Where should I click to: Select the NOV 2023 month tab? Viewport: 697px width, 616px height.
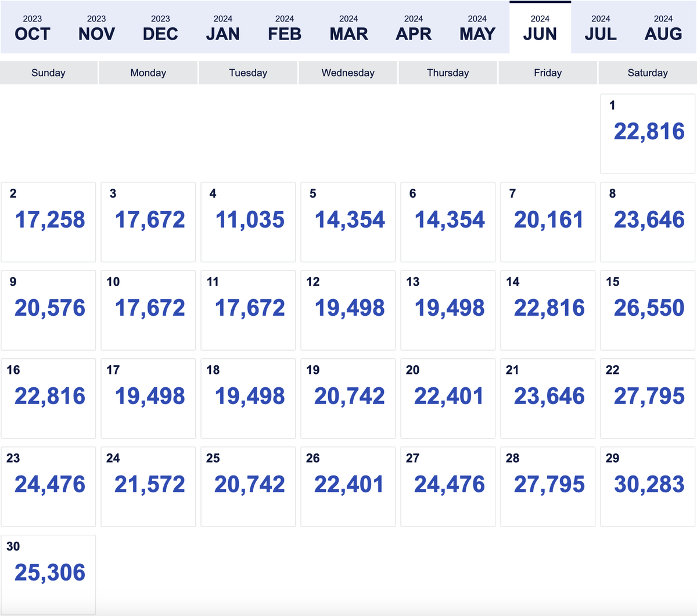pyautogui.click(x=96, y=26)
